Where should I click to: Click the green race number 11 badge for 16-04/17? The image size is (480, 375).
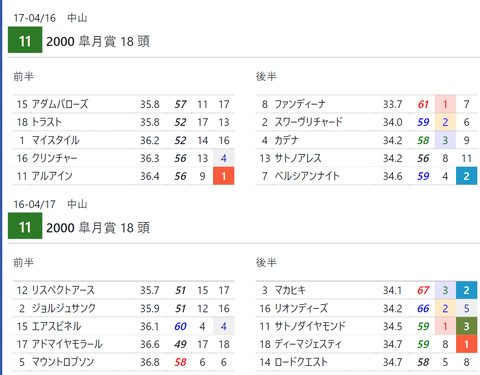coord(25,226)
